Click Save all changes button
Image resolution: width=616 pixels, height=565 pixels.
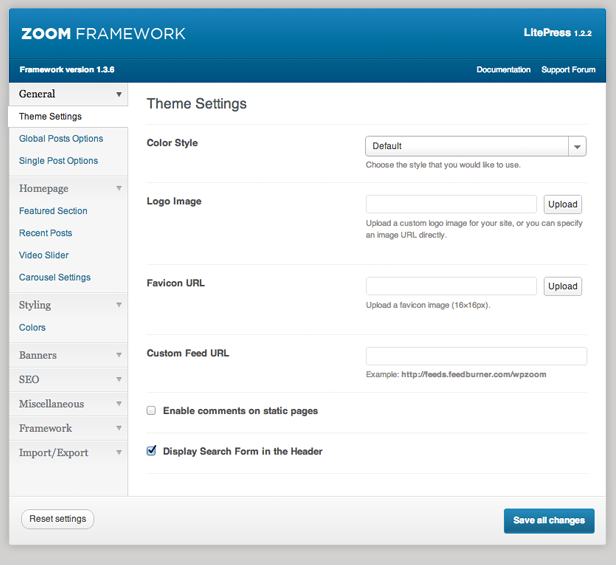click(549, 521)
